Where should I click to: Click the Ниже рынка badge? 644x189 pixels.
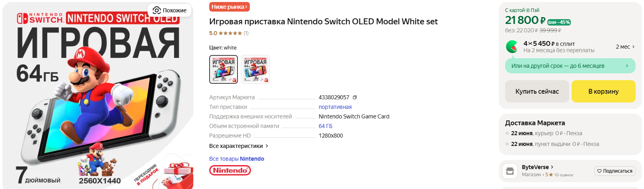[230, 7]
